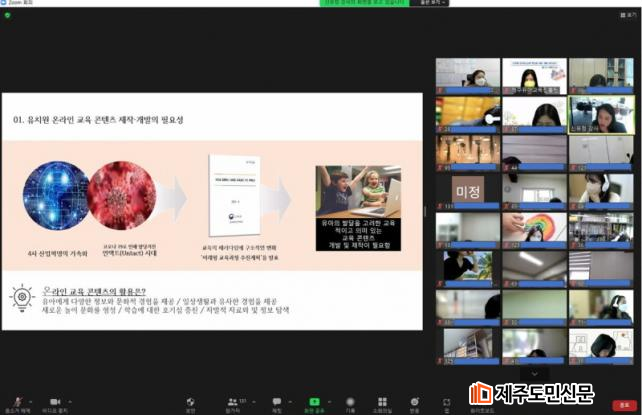Select the top-left participant video thumbnail
This screenshot has width=642, height=415.
coord(468,75)
